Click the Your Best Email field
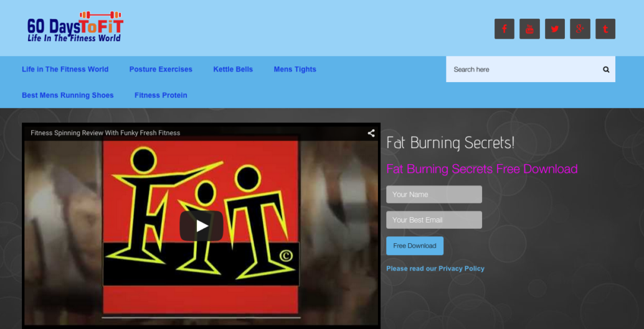Viewport: 644px width, 329px height. coord(434,220)
